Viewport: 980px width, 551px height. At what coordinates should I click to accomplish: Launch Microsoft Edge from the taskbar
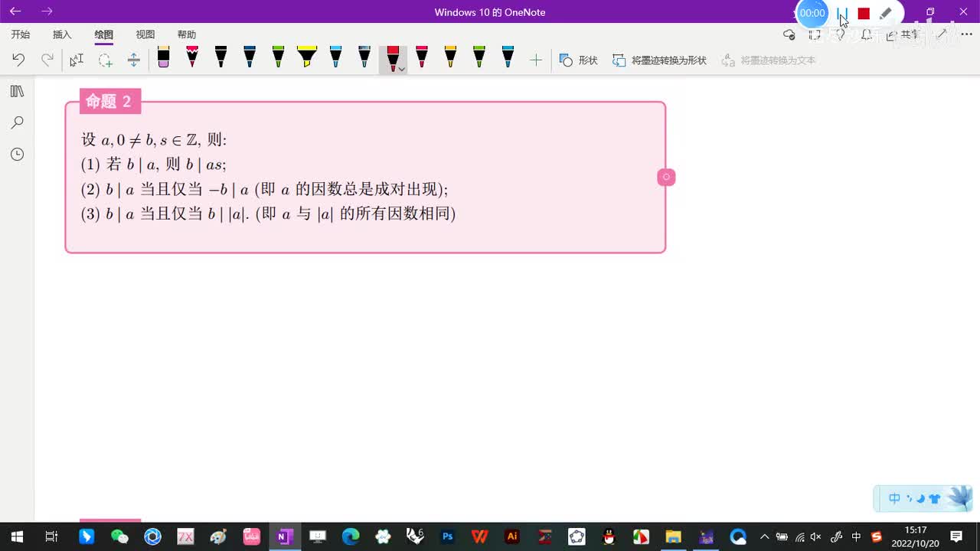pyautogui.click(x=350, y=536)
